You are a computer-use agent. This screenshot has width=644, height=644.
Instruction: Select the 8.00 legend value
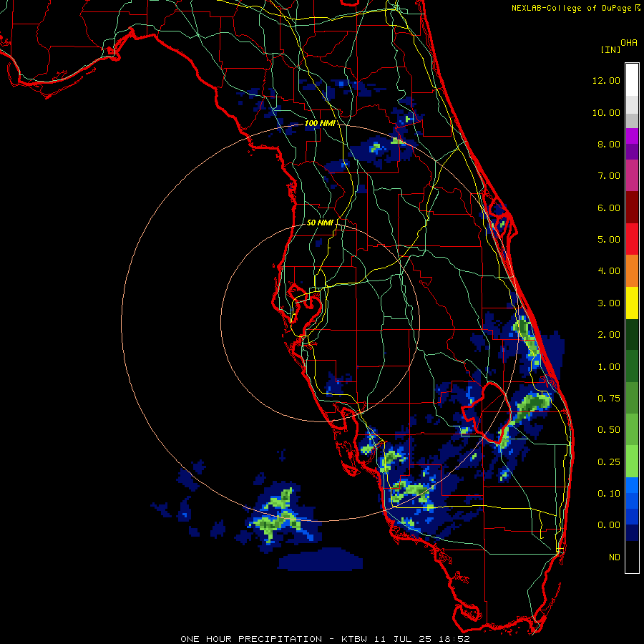coord(609,144)
